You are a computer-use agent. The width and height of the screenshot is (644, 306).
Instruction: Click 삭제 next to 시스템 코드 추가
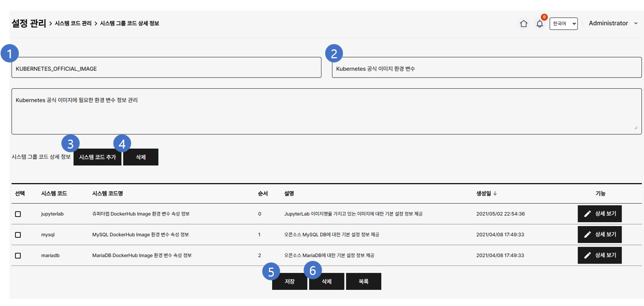pyautogui.click(x=141, y=157)
